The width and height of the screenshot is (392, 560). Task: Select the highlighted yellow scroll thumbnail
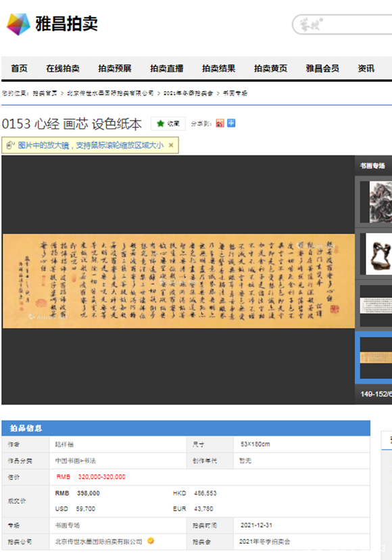(374, 358)
